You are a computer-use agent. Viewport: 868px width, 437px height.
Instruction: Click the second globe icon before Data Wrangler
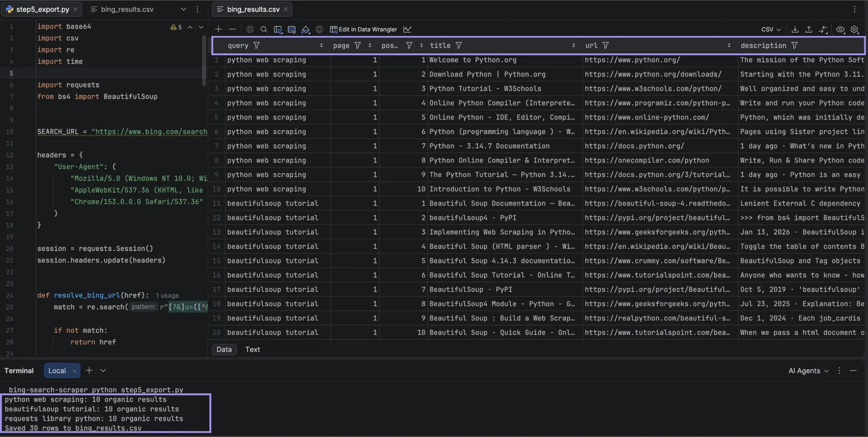tap(319, 29)
